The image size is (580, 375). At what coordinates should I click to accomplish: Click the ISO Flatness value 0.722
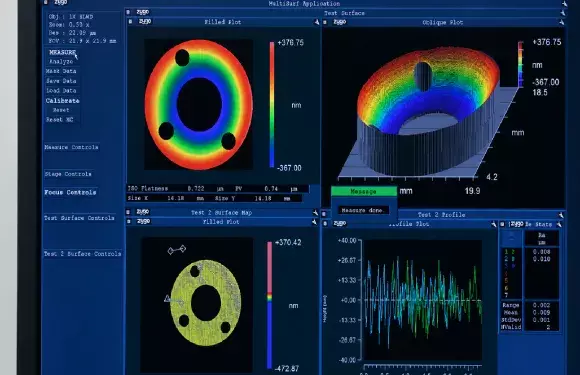pyautogui.click(x=196, y=189)
